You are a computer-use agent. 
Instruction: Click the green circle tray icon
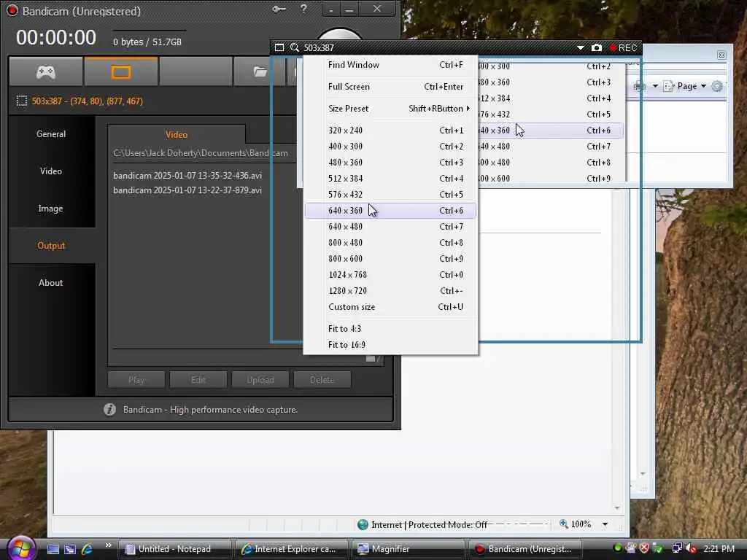click(617, 548)
